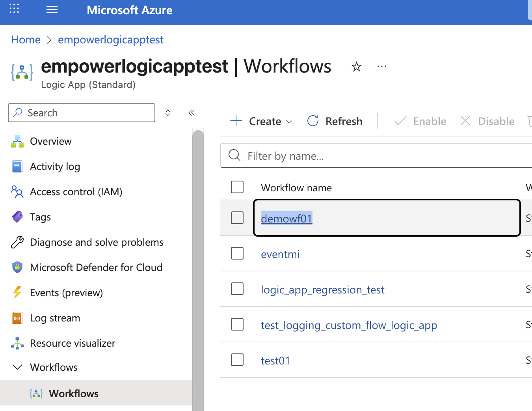The height and width of the screenshot is (411, 532).
Task: Click the Disable button label
Action: pyautogui.click(x=496, y=121)
